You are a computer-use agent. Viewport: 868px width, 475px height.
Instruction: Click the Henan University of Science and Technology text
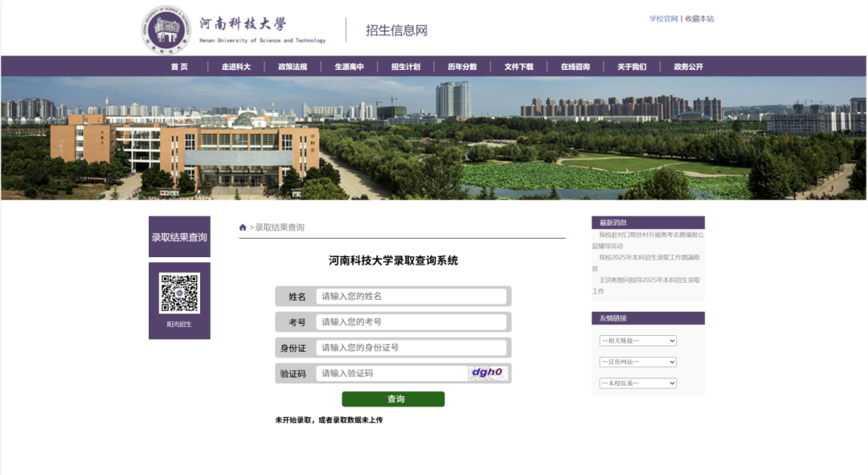tap(262, 40)
